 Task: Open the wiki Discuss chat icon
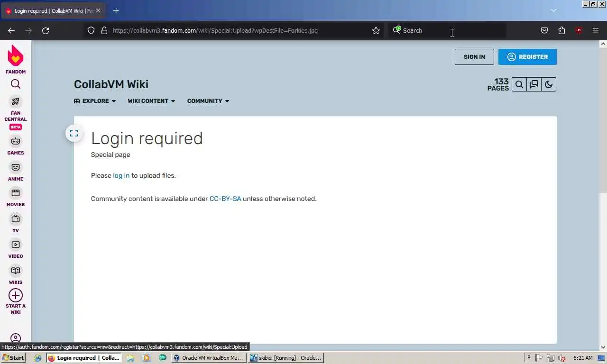pyautogui.click(x=534, y=84)
